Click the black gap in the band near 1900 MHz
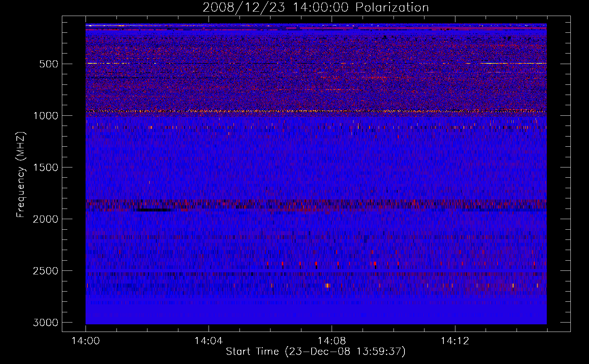The image size is (589, 364). click(152, 210)
